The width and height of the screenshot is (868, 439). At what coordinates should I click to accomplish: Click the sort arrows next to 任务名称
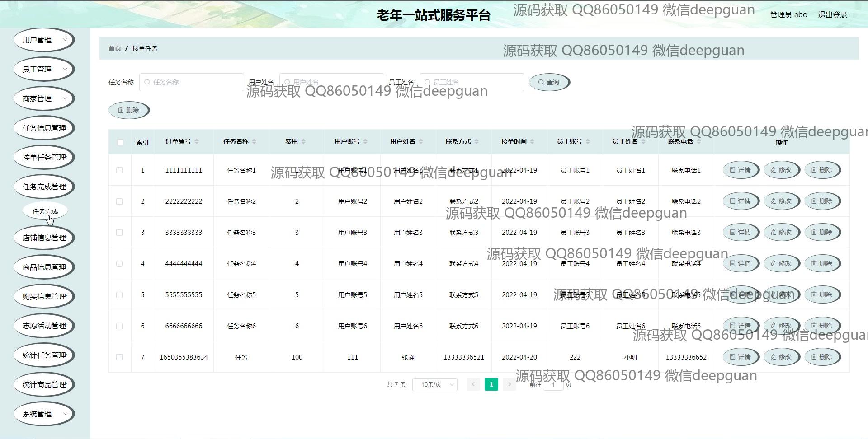point(254,142)
